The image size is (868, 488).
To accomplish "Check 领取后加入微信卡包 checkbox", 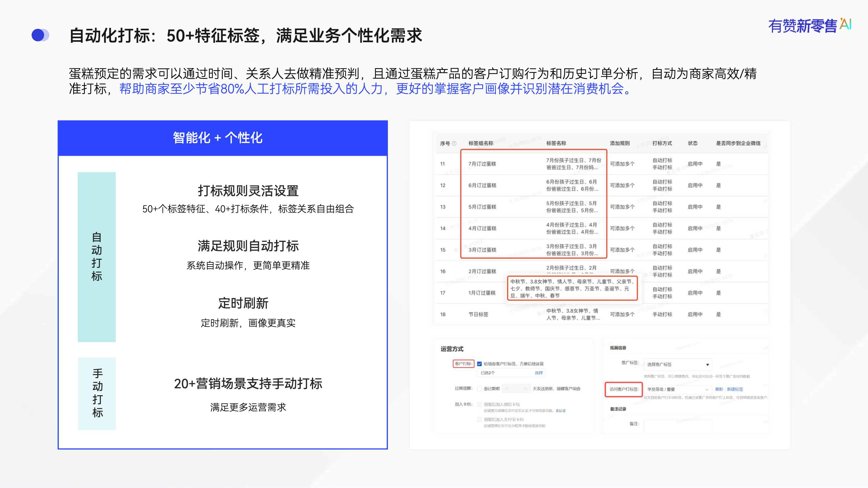I will [479, 404].
